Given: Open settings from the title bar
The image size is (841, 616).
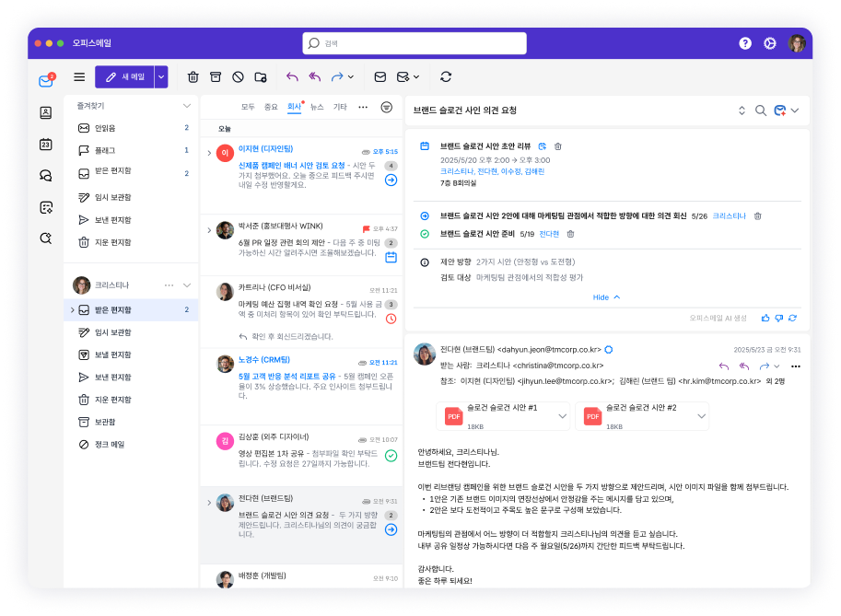Looking at the screenshot, I should tap(770, 43).
